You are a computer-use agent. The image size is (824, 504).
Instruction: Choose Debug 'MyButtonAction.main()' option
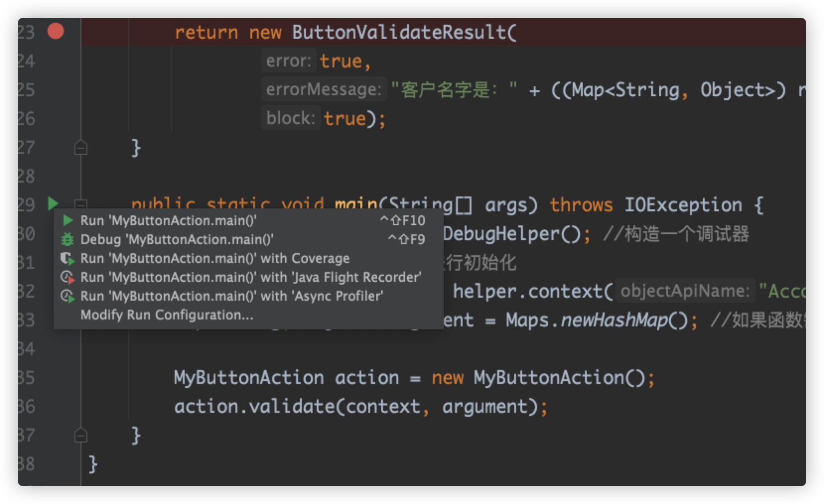coord(177,240)
